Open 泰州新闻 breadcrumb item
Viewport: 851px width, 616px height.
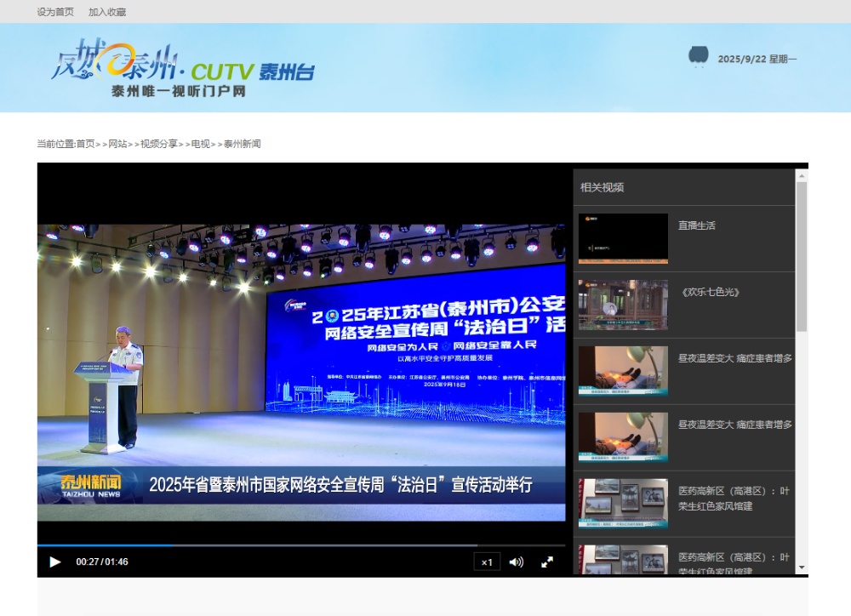243,144
